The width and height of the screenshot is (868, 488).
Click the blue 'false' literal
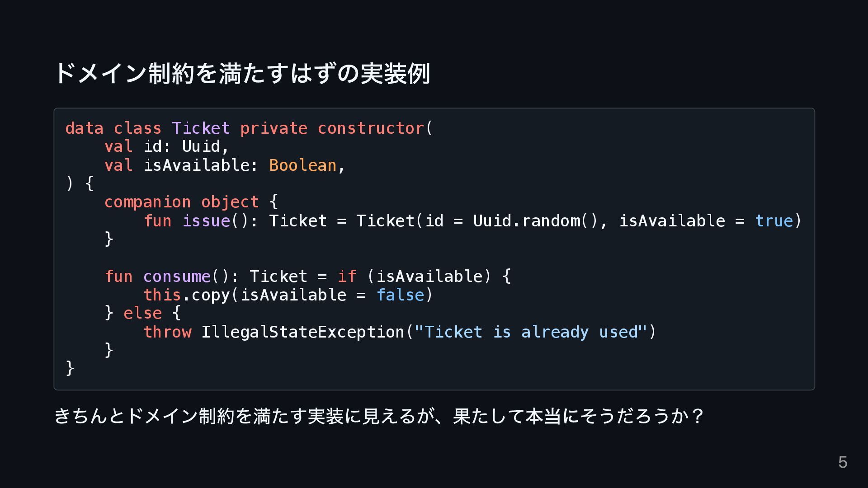(400, 295)
